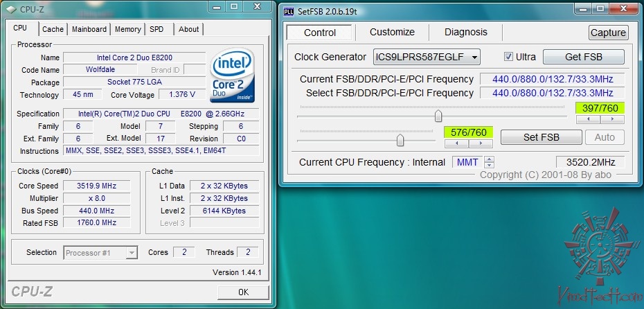Viewport: 644px width, 309px height.
Task: Click the Specification field value
Action: click(x=161, y=114)
